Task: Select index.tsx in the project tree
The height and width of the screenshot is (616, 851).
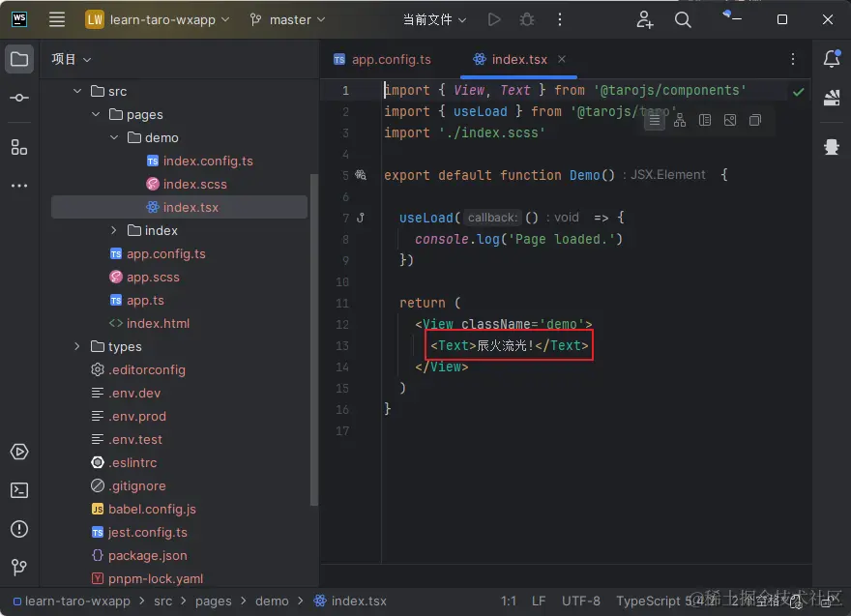Action: coord(179,207)
